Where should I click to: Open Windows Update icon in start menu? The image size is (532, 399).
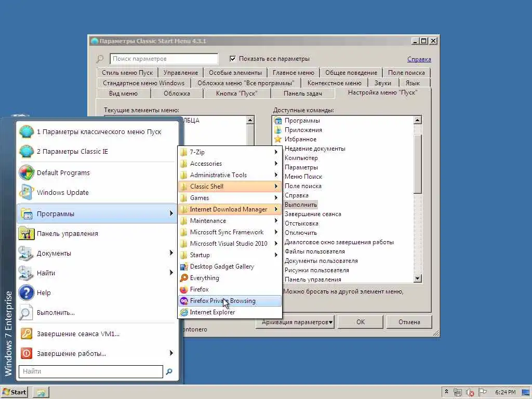click(x=26, y=192)
